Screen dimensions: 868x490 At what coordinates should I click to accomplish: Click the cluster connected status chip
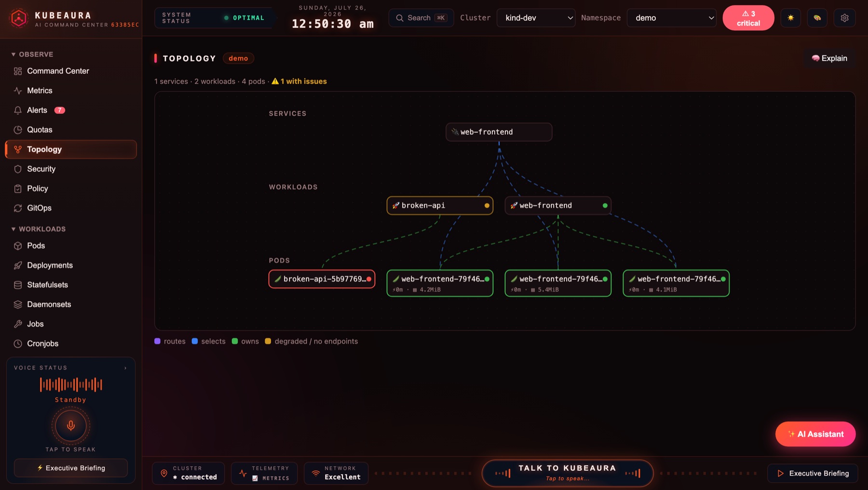coord(189,473)
